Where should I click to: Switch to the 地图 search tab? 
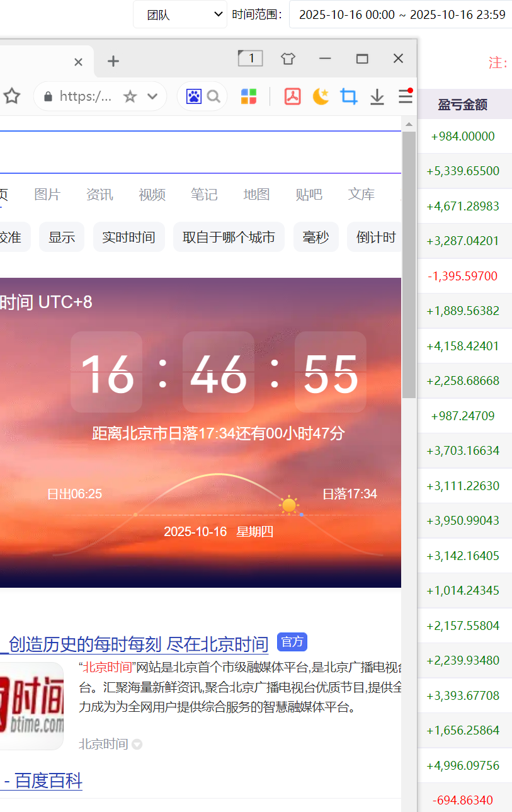point(256,195)
